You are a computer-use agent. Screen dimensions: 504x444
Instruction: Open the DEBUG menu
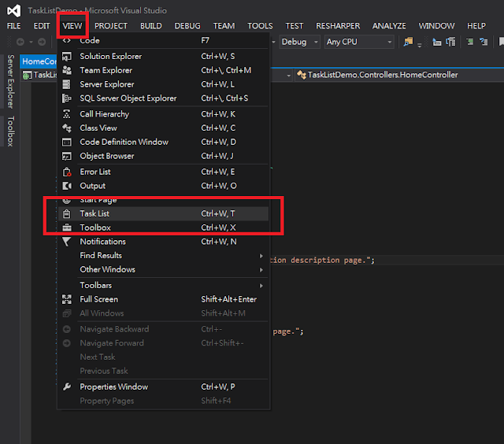tap(187, 26)
